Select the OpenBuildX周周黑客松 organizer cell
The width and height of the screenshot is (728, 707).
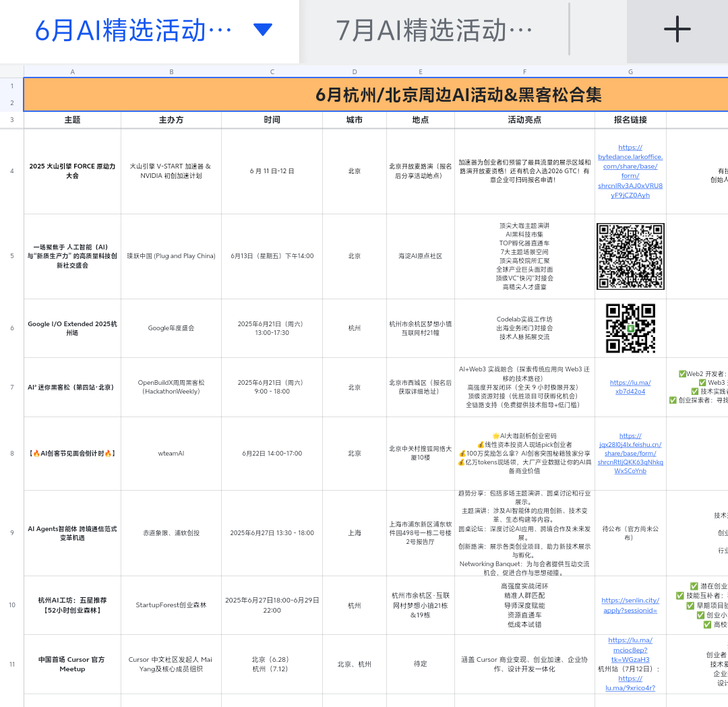171,387
